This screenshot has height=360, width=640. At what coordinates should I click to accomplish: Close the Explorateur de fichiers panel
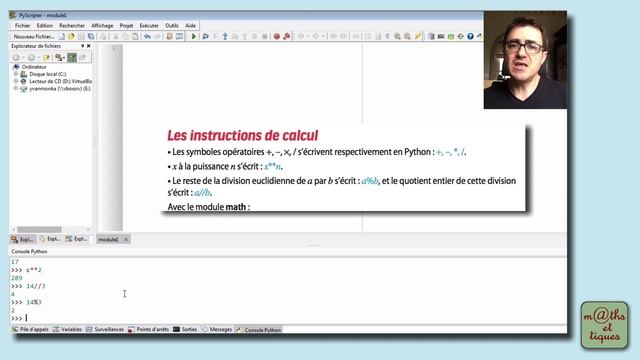coord(89,46)
